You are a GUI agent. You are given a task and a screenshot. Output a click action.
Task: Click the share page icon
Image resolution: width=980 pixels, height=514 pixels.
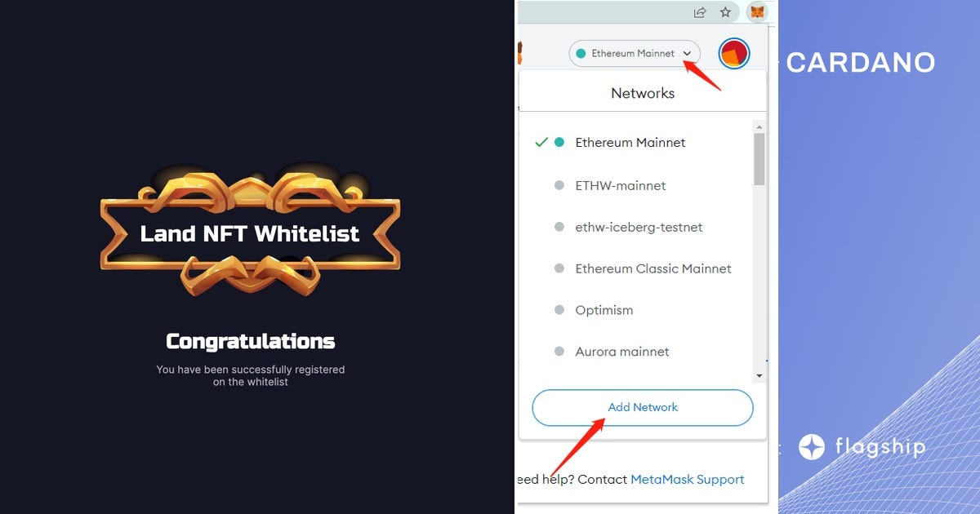tap(700, 11)
